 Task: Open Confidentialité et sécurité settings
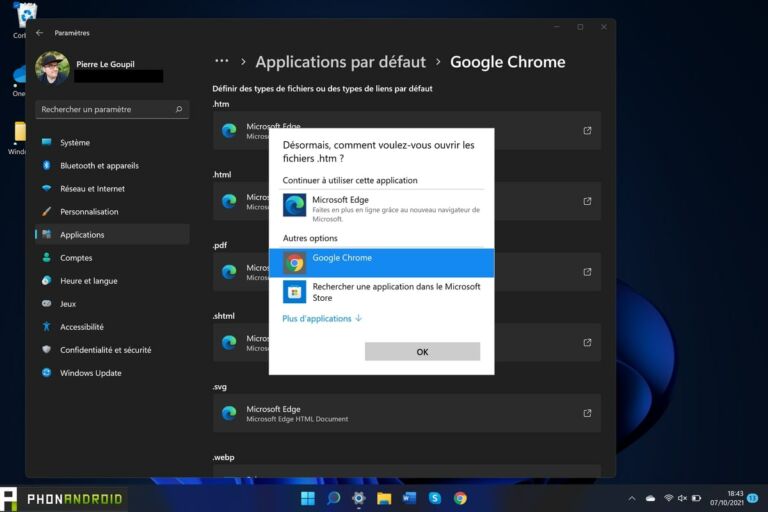click(x=112, y=350)
